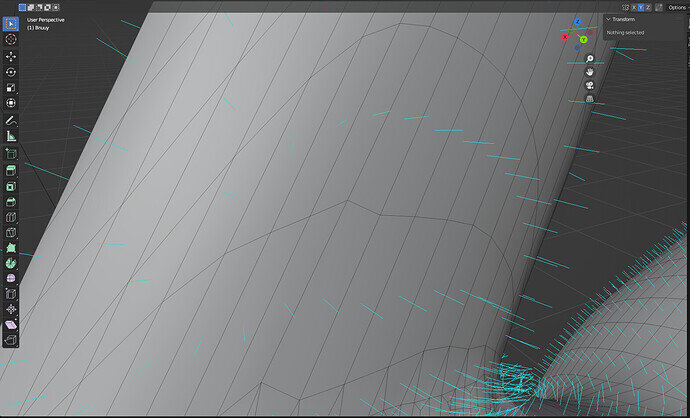
Task: Set selection mode to invert selection
Action: pyautogui.click(x=47, y=7)
